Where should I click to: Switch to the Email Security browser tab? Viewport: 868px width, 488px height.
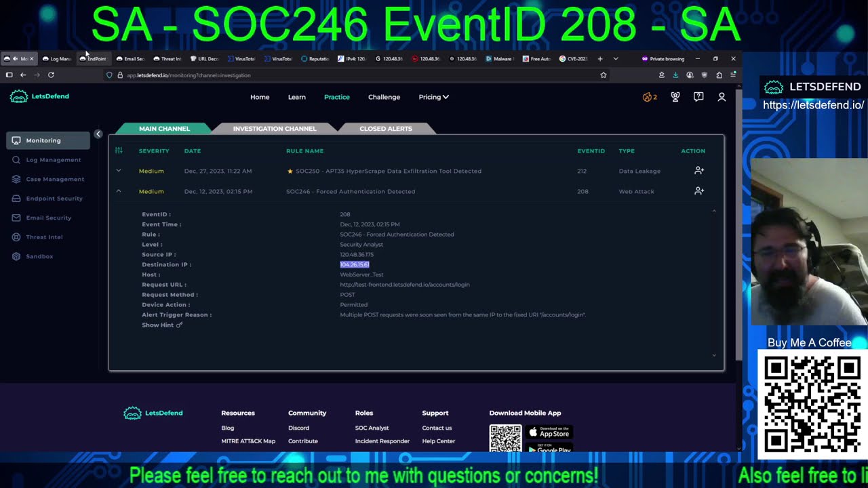click(x=130, y=59)
